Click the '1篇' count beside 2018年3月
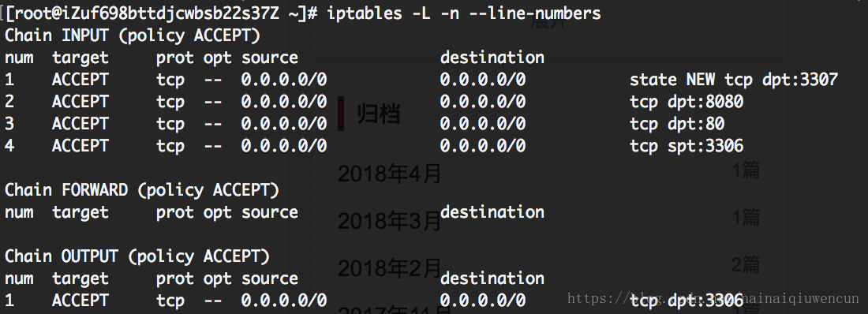 click(x=746, y=218)
